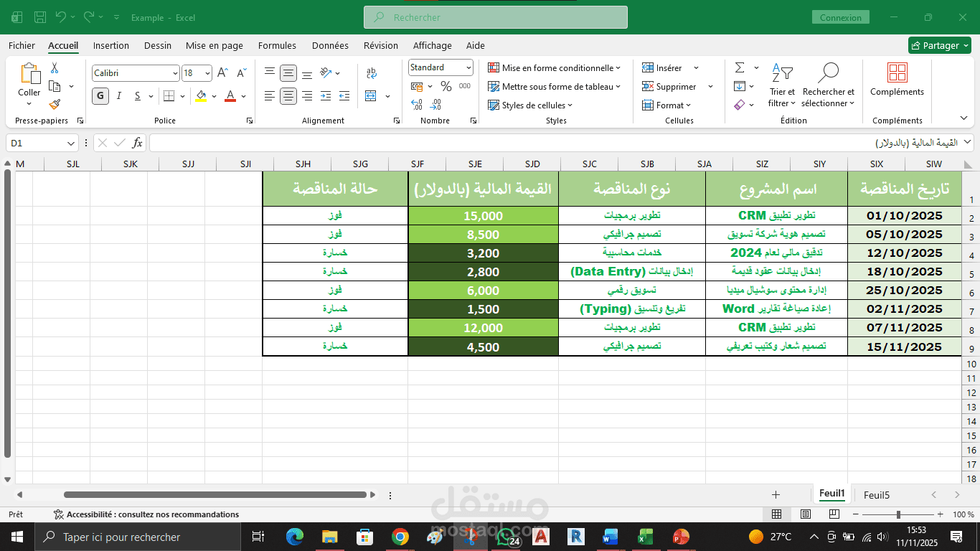Viewport: 980px width, 551px height.
Task: Click the Cut scissors icon
Action: coord(55,68)
